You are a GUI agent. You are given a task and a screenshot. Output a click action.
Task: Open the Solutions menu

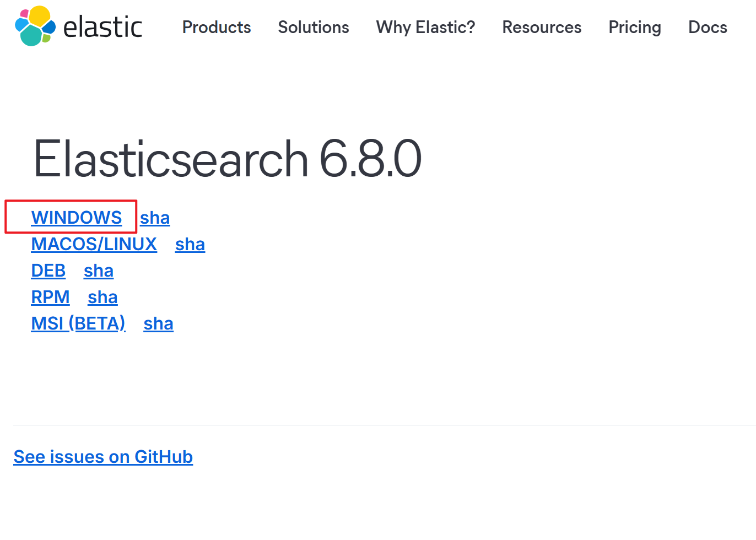point(313,27)
